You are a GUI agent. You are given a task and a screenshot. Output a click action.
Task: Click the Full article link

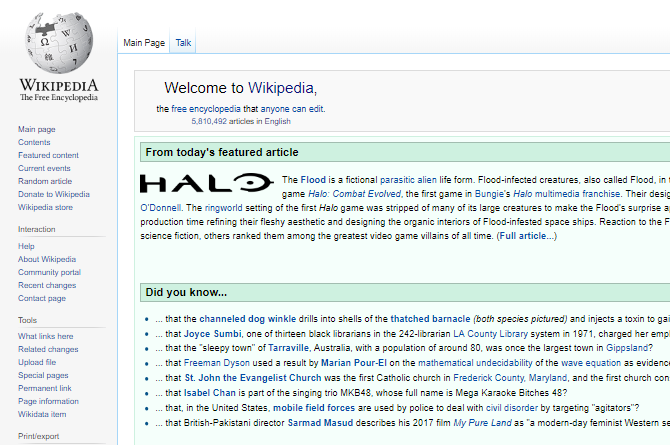(527, 235)
